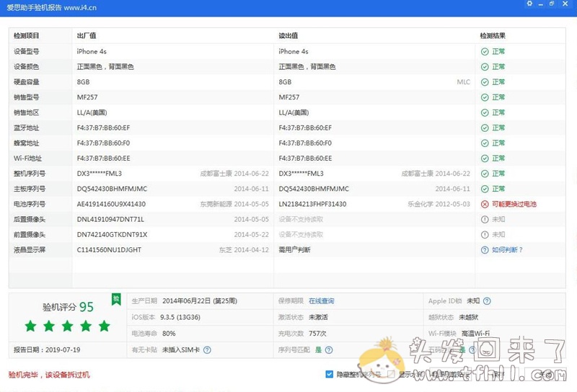Screen dimensions: 577x392
Task: Click the 高温Wi-Fi module value
Action: point(475,334)
